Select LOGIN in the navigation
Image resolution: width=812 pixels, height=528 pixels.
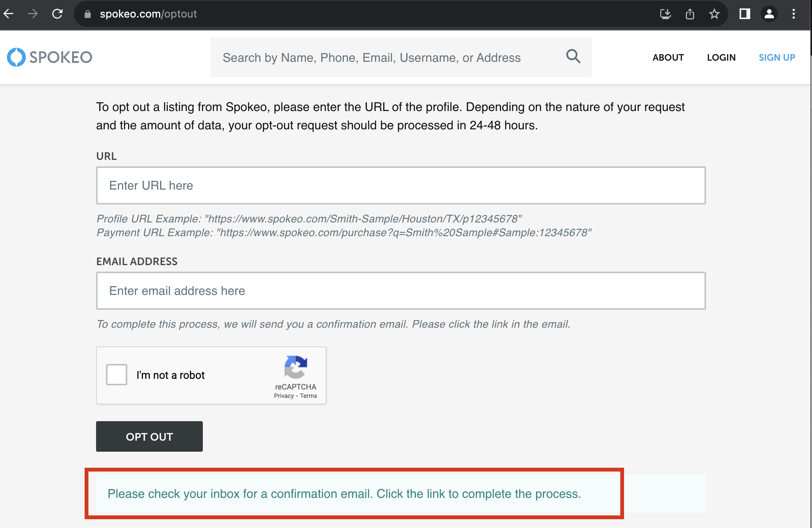tap(721, 57)
